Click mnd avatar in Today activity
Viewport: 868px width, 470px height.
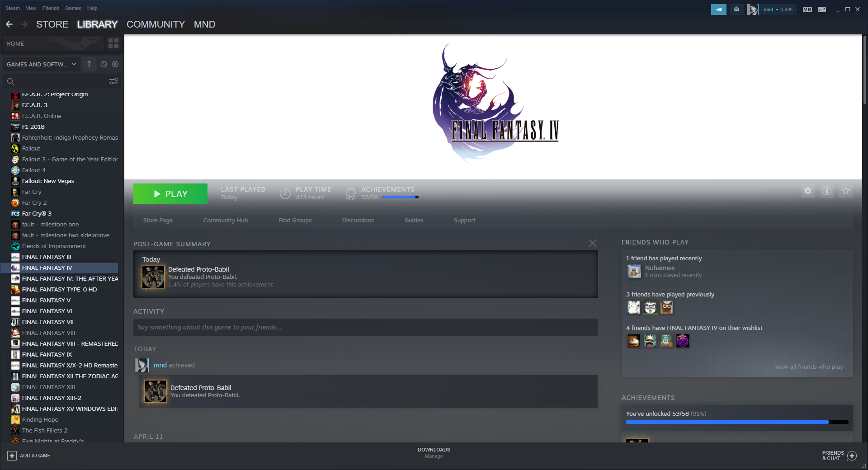(x=142, y=365)
